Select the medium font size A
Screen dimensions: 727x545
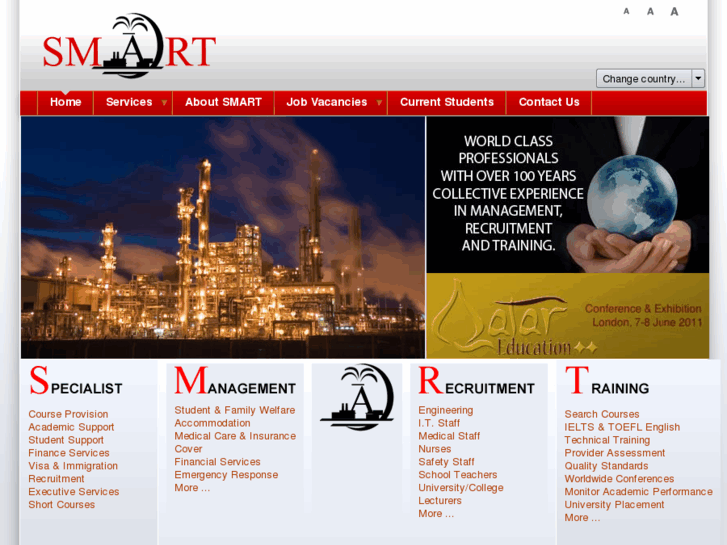pyautogui.click(x=650, y=11)
